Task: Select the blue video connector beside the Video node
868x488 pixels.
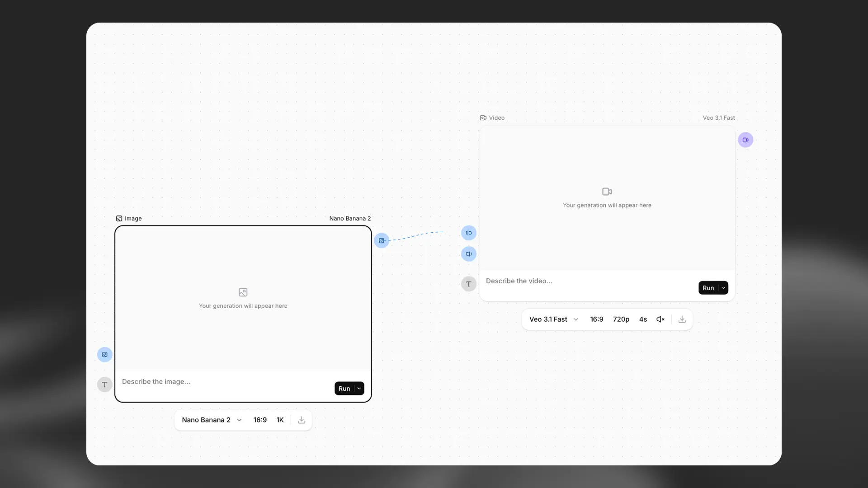Action: [746, 140]
